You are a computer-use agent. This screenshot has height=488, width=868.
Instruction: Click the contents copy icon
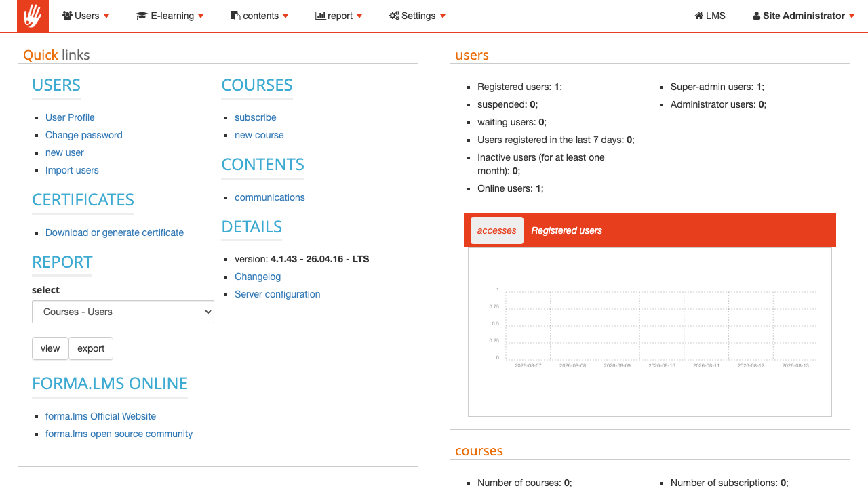click(235, 16)
